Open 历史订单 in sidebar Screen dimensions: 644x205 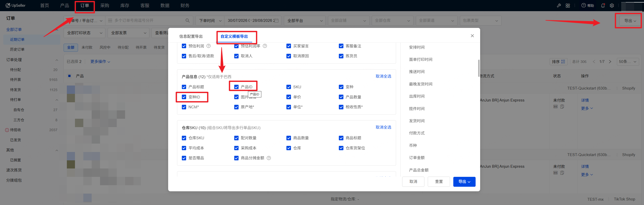(17, 49)
